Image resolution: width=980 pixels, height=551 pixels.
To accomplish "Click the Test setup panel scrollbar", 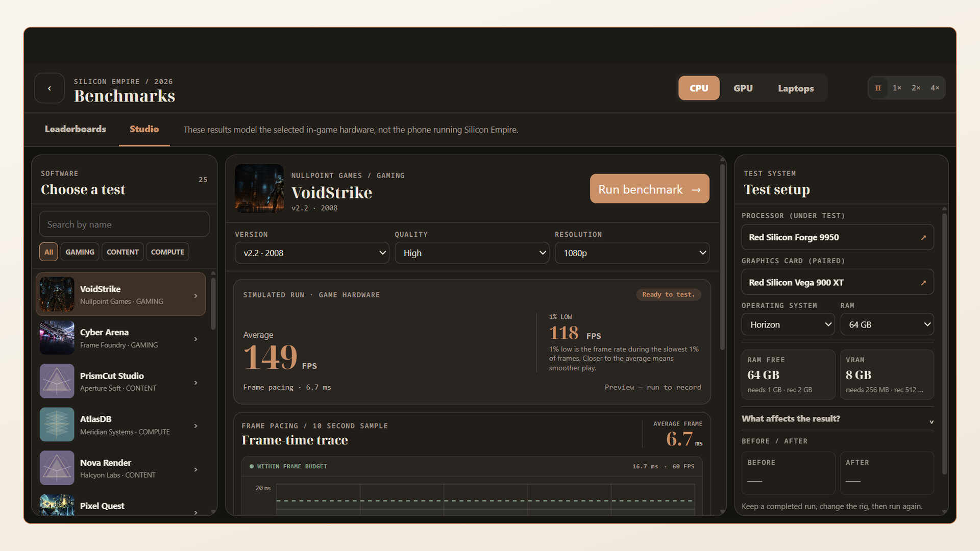I will point(944,344).
